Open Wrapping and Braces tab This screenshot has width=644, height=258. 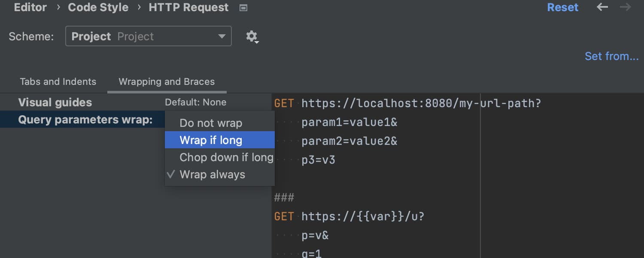[167, 81]
